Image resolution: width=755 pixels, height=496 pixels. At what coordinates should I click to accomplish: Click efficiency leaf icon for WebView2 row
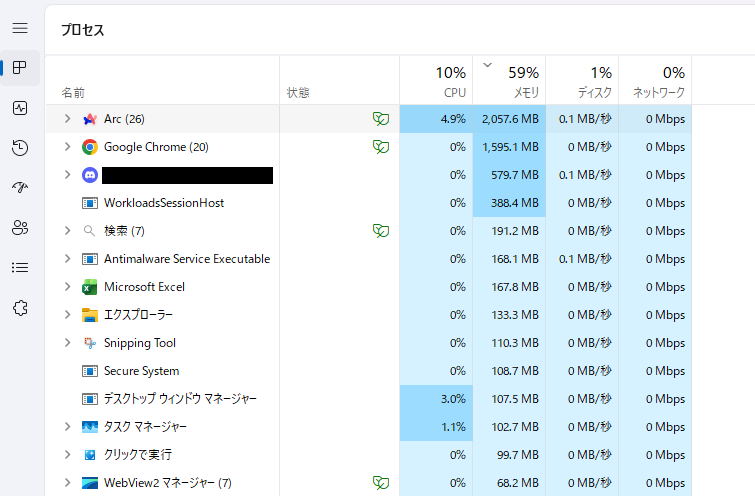381,483
